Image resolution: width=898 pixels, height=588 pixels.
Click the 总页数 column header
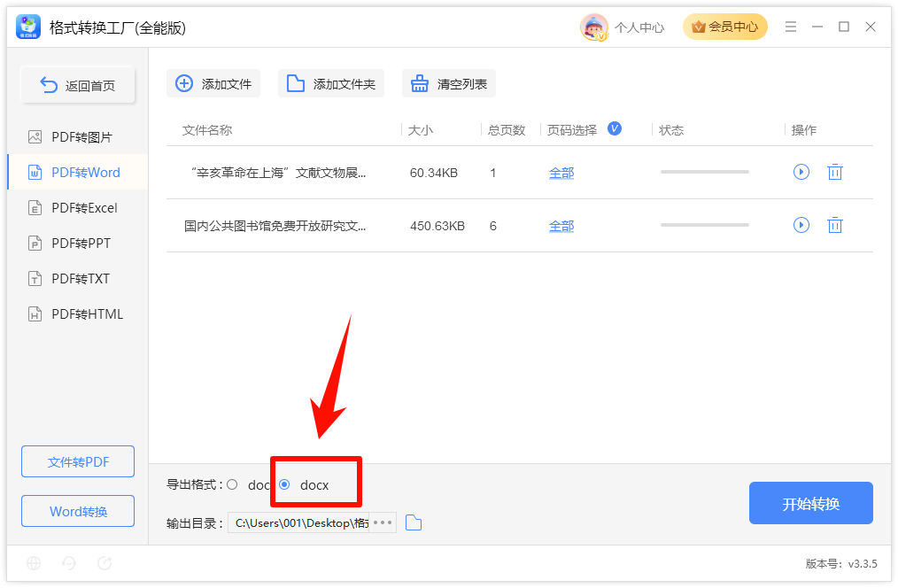tap(507, 130)
